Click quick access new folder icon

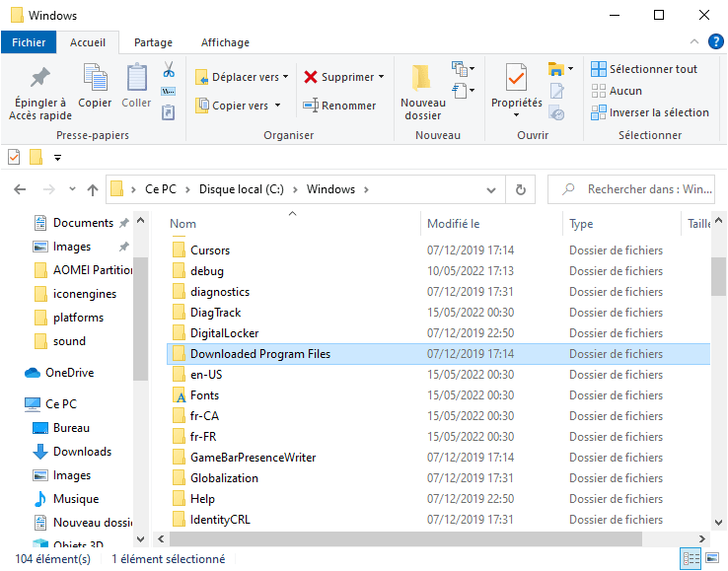click(x=36, y=158)
